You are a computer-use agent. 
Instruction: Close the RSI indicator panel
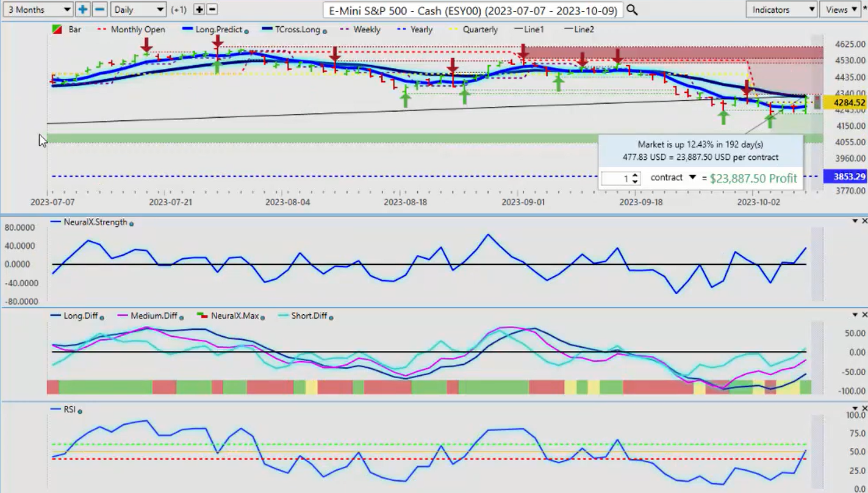click(864, 408)
